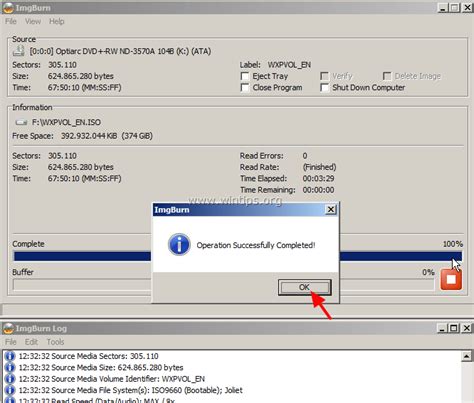Minimize the ImgBurn Log window
Viewport: 474px width, 403px height.
(x=442, y=328)
